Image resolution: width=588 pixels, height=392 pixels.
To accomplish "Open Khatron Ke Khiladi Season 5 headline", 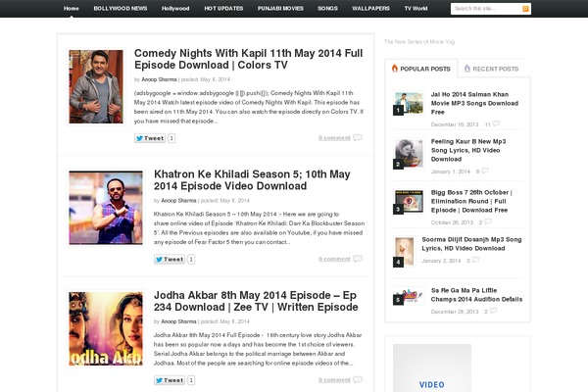I will pyautogui.click(x=252, y=180).
